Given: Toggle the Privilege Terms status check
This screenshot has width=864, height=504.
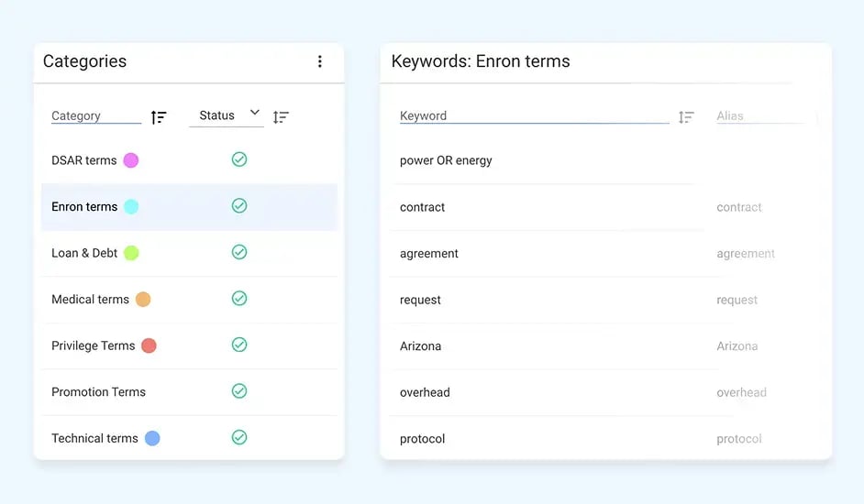Looking at the screenshot, I should pyautogui.click(x=239, y=345).
